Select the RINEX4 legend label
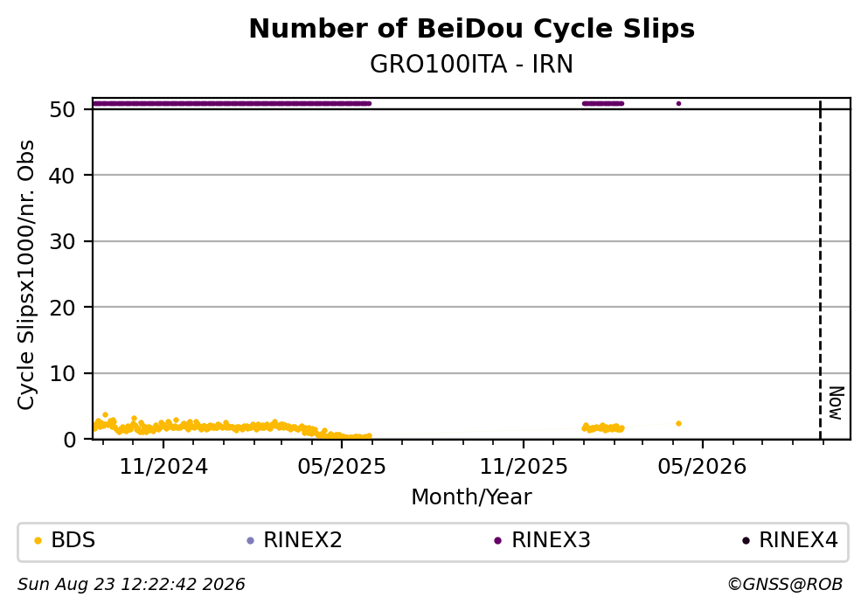The width and height of the screenshot is (868, 611). (798, 540)
